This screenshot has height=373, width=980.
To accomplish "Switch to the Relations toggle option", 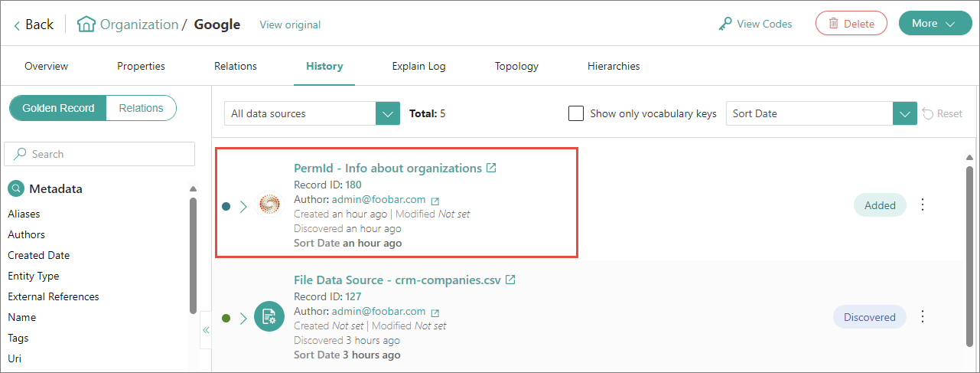I will tap(141, 108).
